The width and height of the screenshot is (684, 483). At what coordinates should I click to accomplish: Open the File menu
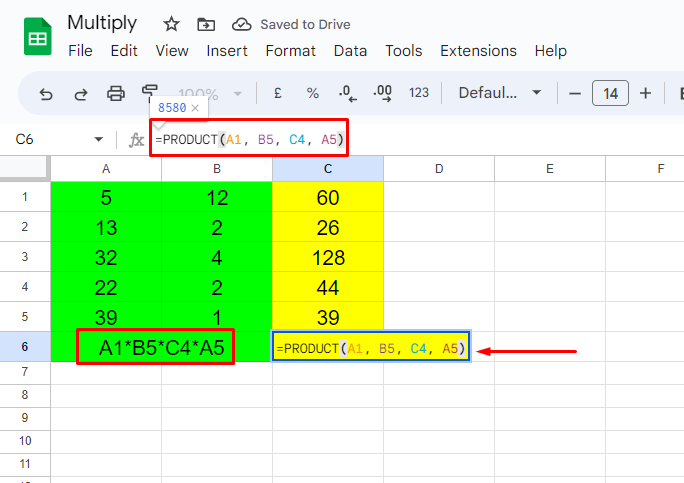80,51
